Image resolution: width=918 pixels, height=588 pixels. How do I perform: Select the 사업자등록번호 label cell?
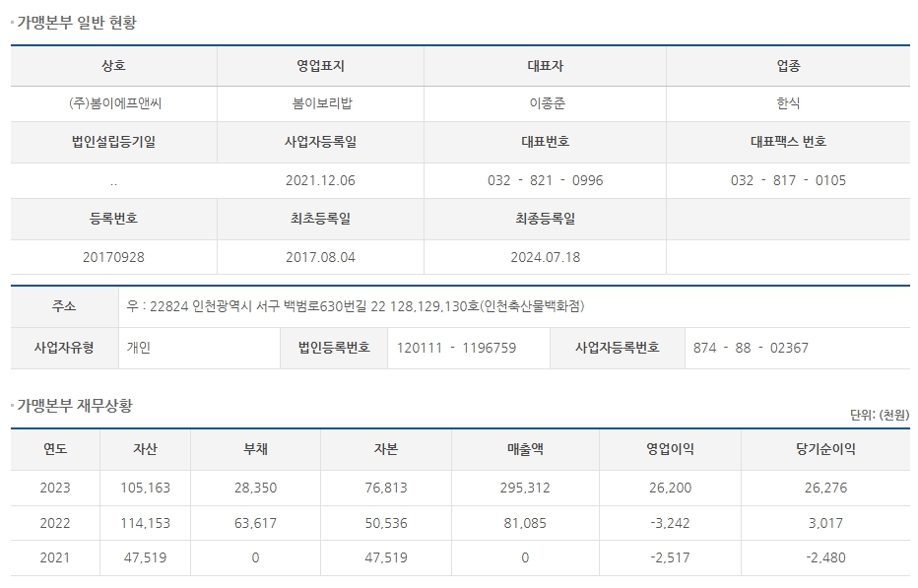[x=617, y=348]
